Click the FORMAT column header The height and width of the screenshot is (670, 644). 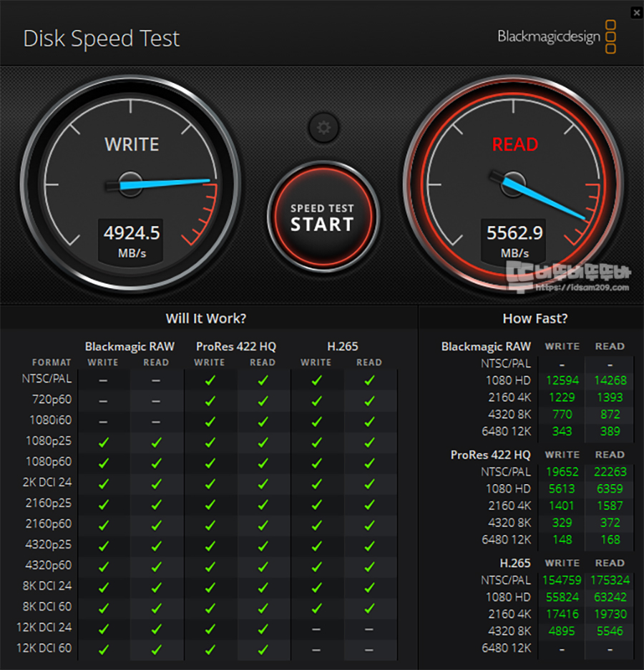[52, 363]
